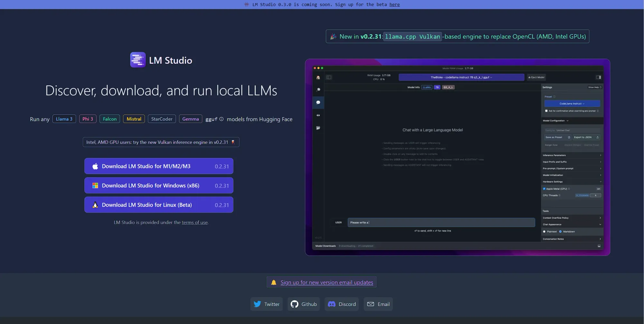Download LM Studio for Windows (x86)
This screenshot has height=324, width=644.
coord(159,185)
